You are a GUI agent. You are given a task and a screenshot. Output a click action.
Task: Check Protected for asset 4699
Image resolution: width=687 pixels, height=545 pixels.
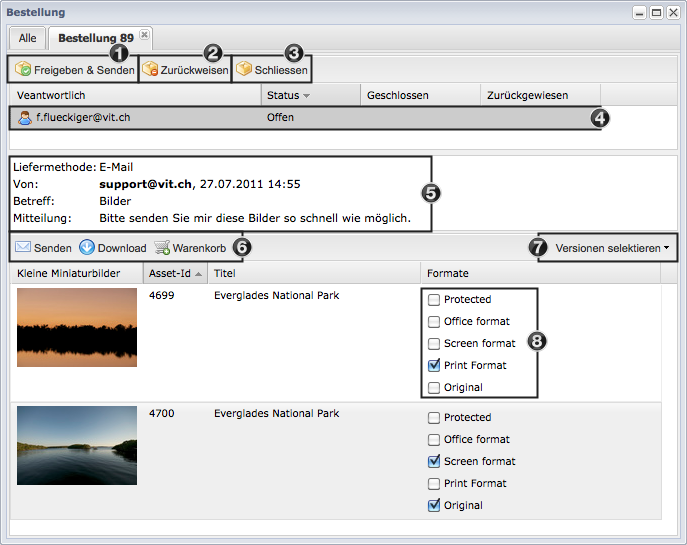point(434,300)
